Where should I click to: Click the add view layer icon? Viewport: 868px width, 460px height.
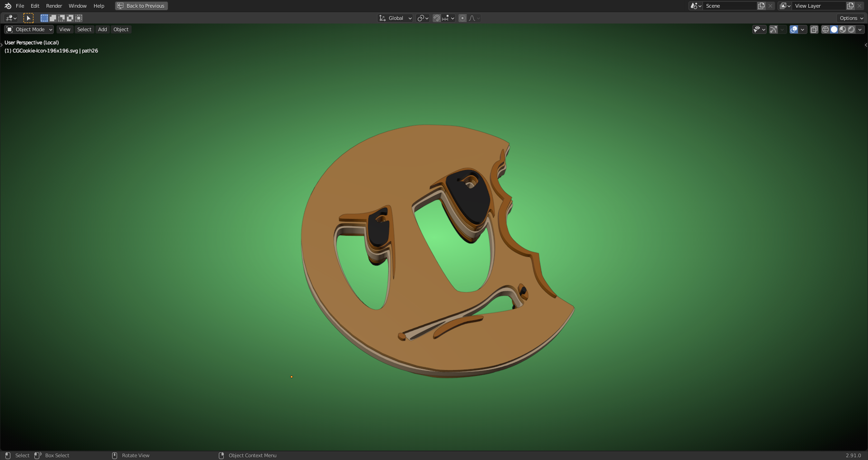[850, 6]
